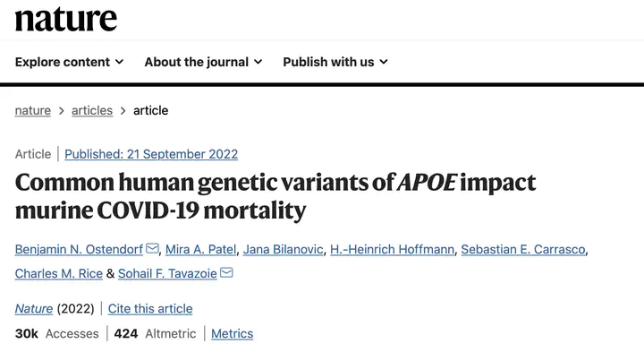The height and width of the screenshot is (352, 644).
Task: Click author Charles M. Rice
Action: click(x=59, y=273)
